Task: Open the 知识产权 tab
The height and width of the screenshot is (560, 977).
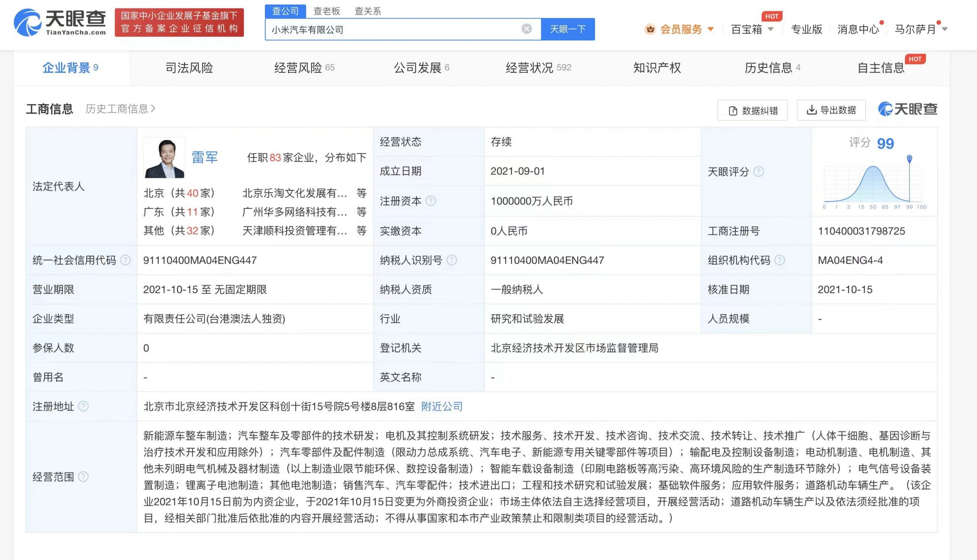Action: (x=657, y=68)
